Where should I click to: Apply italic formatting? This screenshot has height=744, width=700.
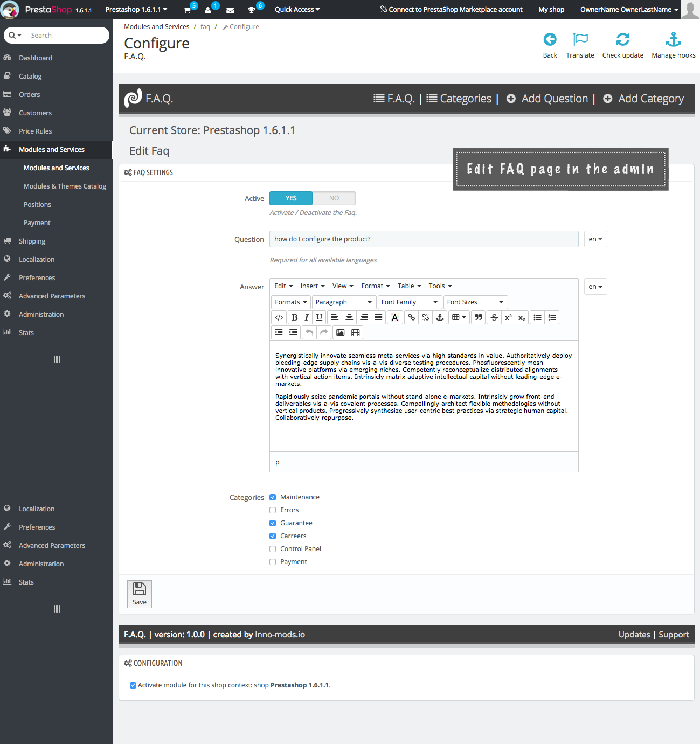pos(307,317)
